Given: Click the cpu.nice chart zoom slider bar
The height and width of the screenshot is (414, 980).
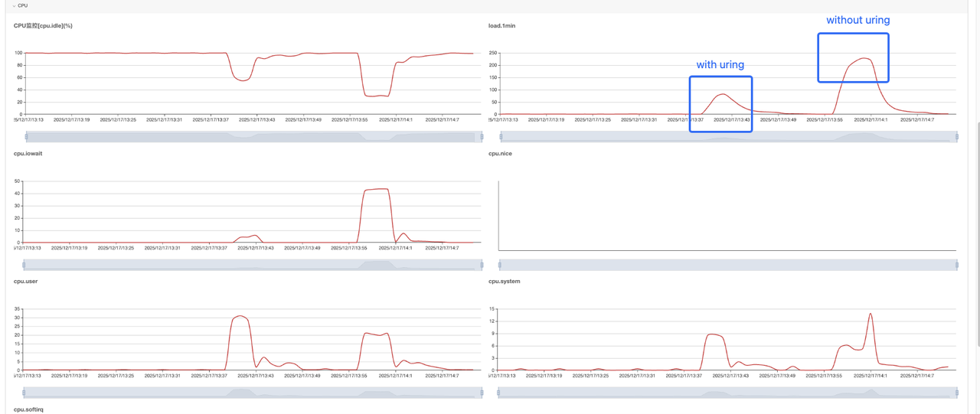Looking at the screenshot, I should (728, 264).
